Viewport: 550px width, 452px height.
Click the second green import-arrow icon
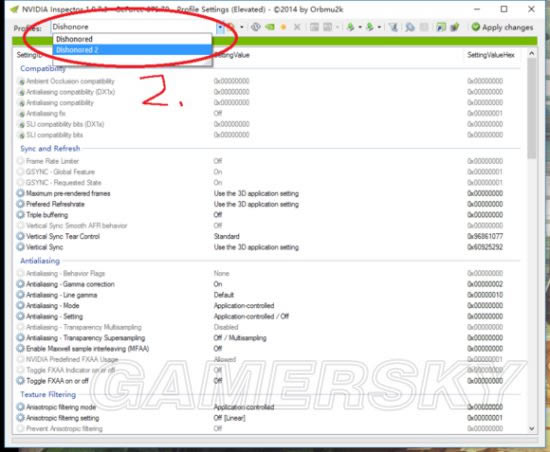pyautogui.click(x=370, y=27)
